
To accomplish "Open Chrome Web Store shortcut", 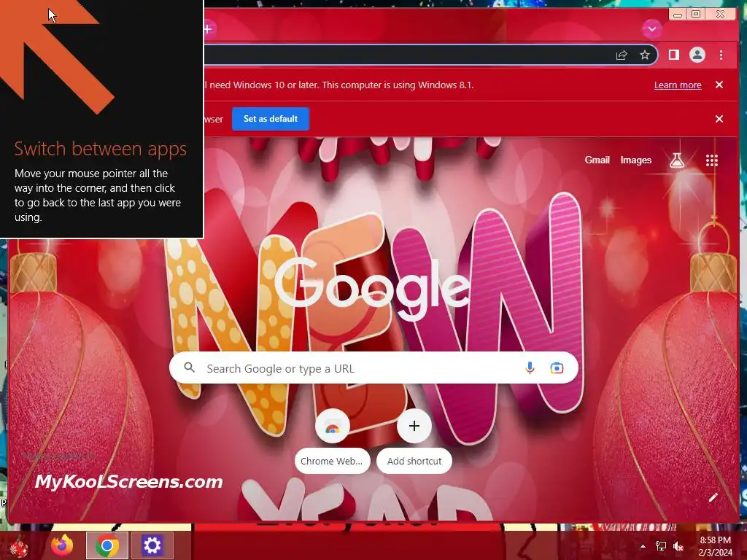I will [x=333, y=441].
